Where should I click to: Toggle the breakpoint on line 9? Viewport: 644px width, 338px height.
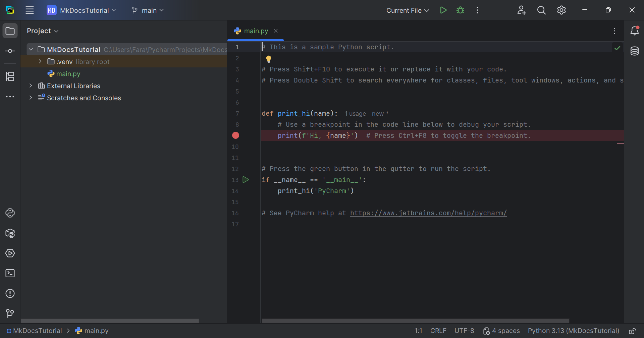coord(235,135)
